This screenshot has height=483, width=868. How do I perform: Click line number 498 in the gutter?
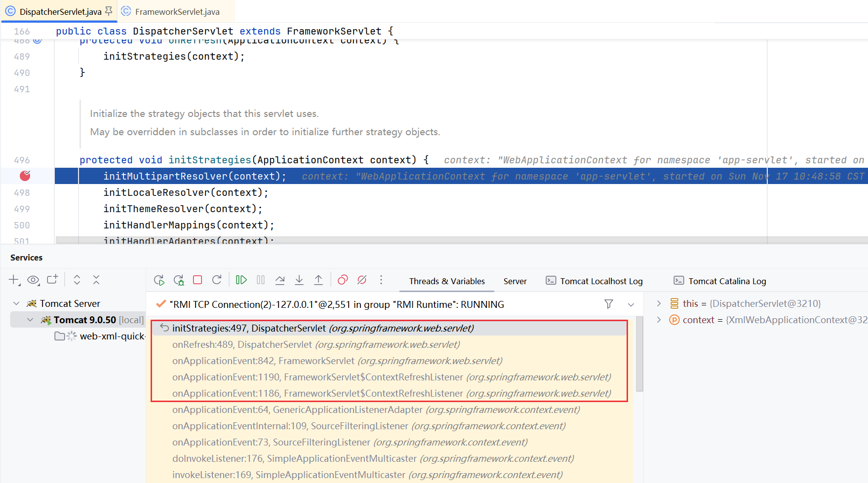pyautogui.click(x=22, y=192)
